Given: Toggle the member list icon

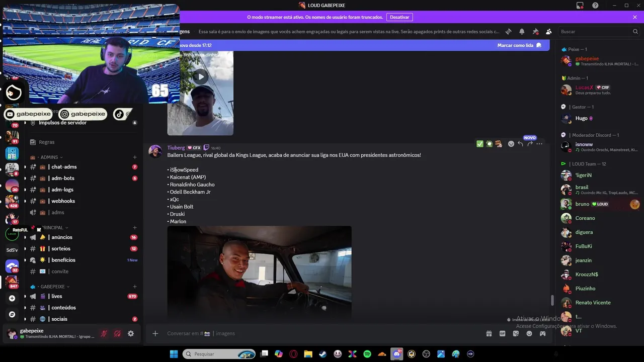Looking at the screenshot, I should pos(548,31).
